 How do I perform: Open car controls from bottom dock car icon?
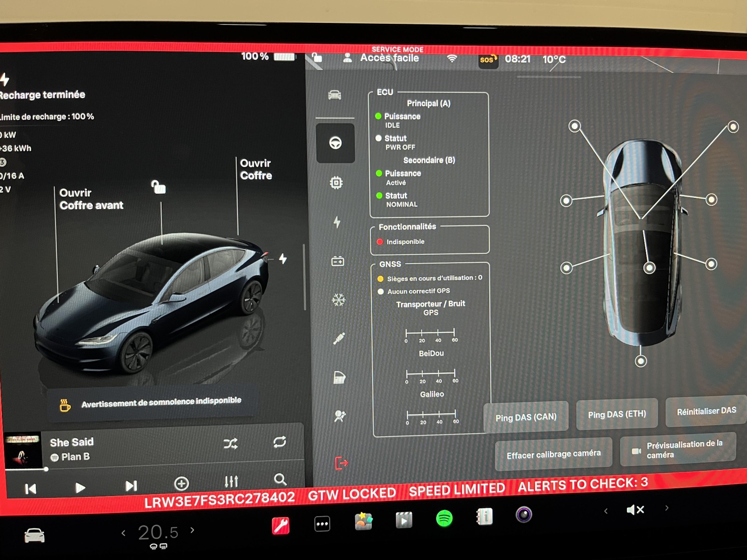pos(35,535)
